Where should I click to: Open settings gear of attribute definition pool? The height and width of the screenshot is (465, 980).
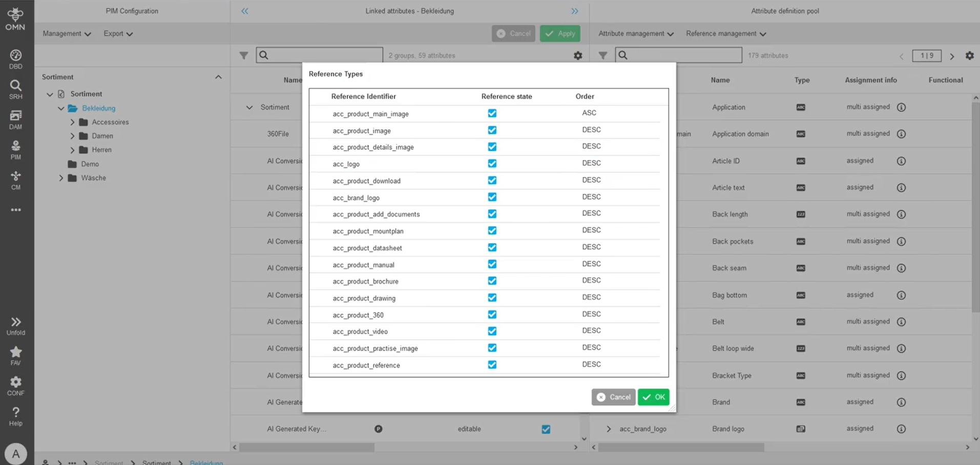969,55
